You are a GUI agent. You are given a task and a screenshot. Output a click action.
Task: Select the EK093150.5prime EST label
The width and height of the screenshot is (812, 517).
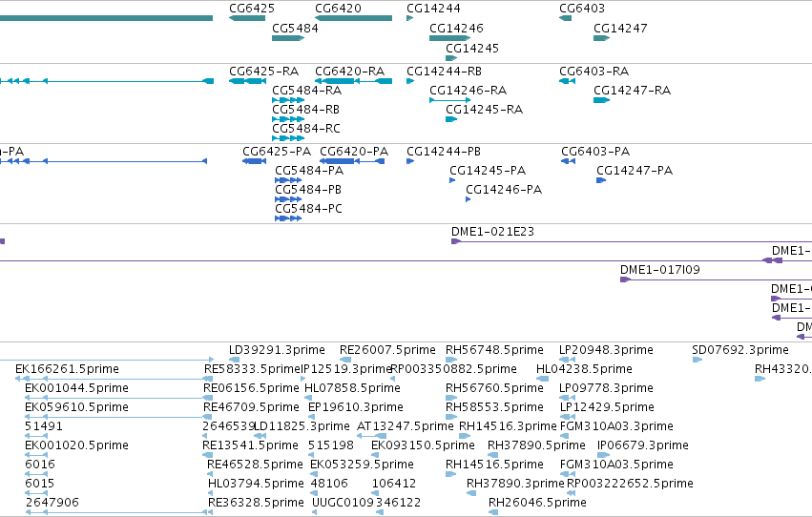tap(423, 446)
